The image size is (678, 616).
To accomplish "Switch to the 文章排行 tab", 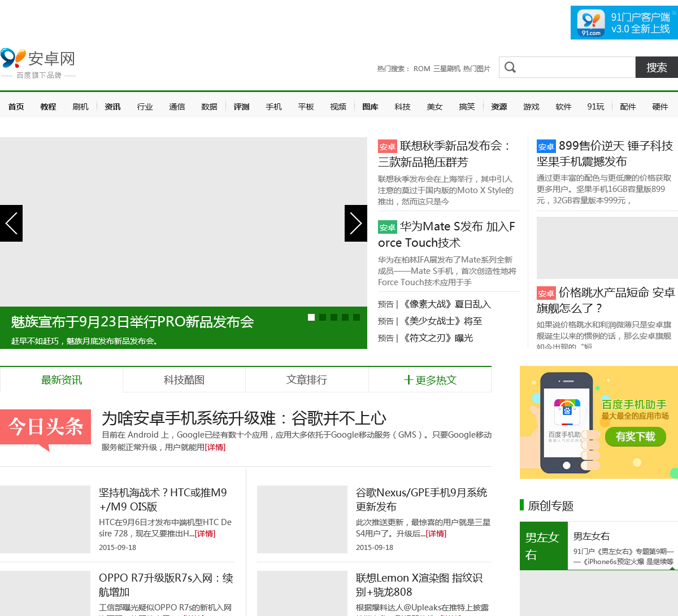I will [307, 379].
